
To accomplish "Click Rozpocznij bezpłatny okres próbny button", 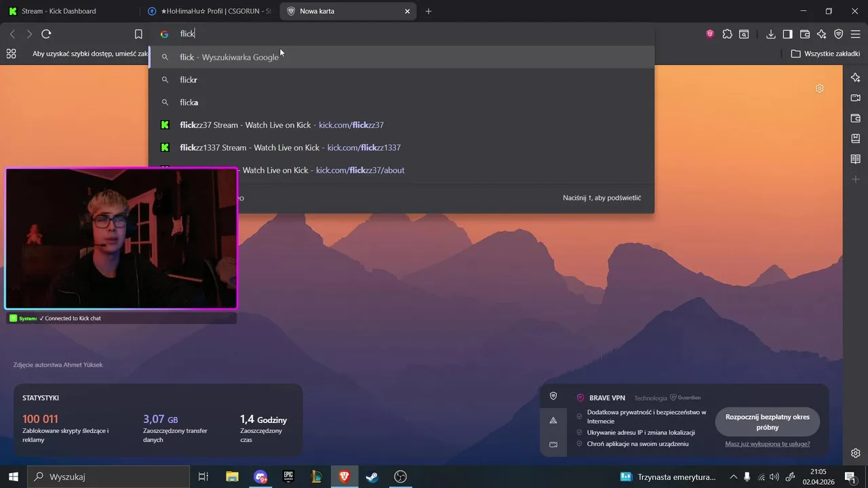I will pos(768,422).
